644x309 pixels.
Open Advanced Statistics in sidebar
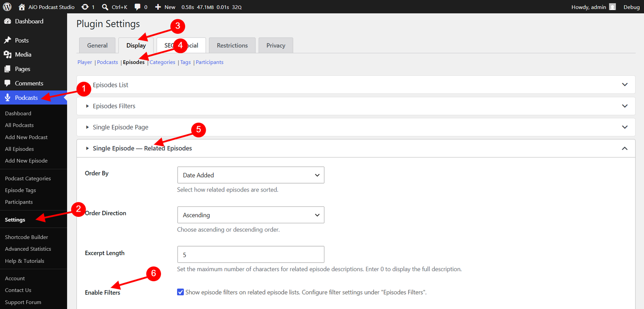coord(28,249)
